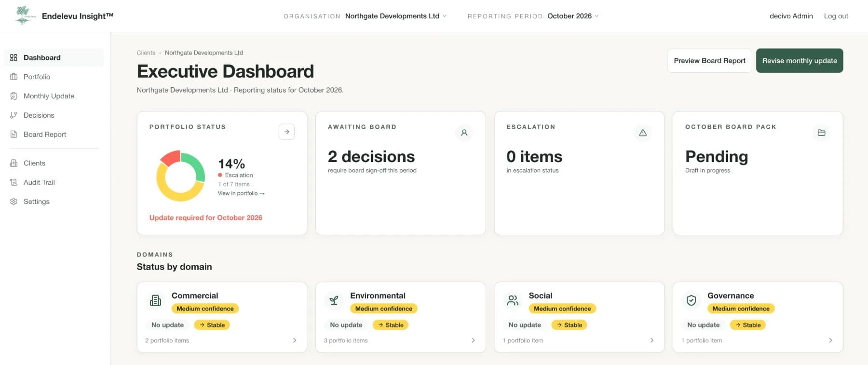Expand the Commercial domain card chevron

click(x=295, y=340)
